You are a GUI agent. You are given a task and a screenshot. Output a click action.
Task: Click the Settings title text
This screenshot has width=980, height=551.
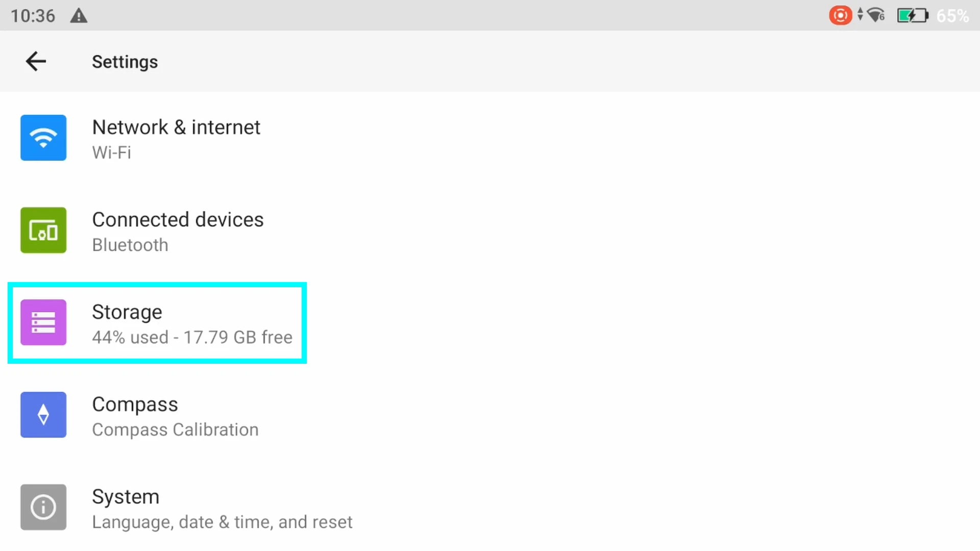(x=125, y=62)
